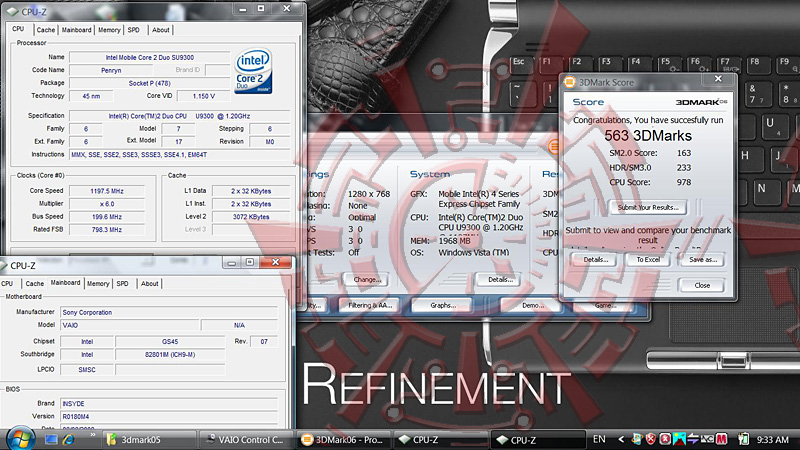800x450 pixels.
Task: Click the LPCIO value SMSC
Action: [x=87, y=370]
